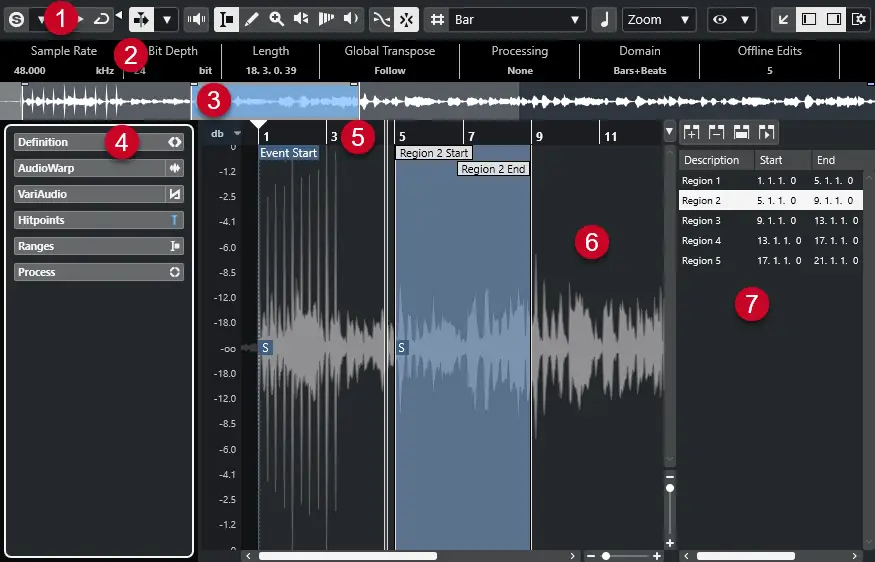Open the Bar grid type dropdown
The width and height of the screenshot is (875, 562).
tap(517, 20)
